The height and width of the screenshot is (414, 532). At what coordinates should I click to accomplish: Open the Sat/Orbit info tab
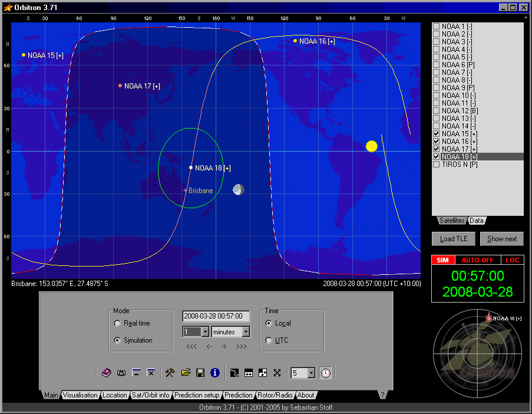point(150,395)
